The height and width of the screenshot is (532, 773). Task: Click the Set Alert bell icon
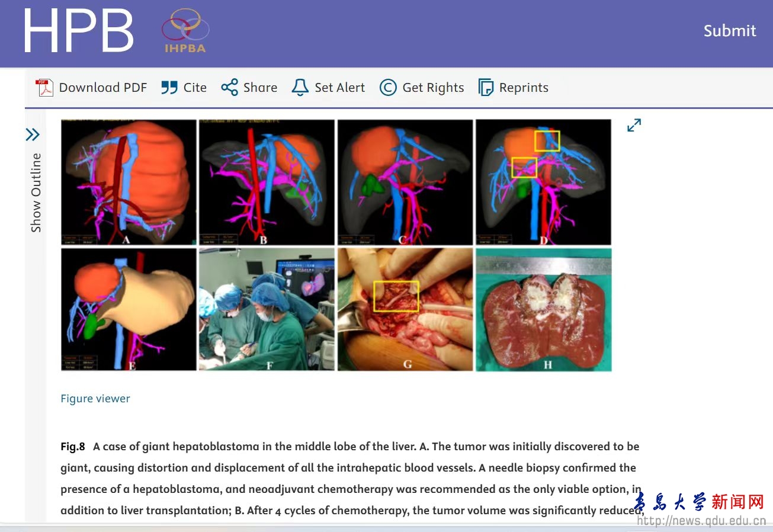point(300,88)
